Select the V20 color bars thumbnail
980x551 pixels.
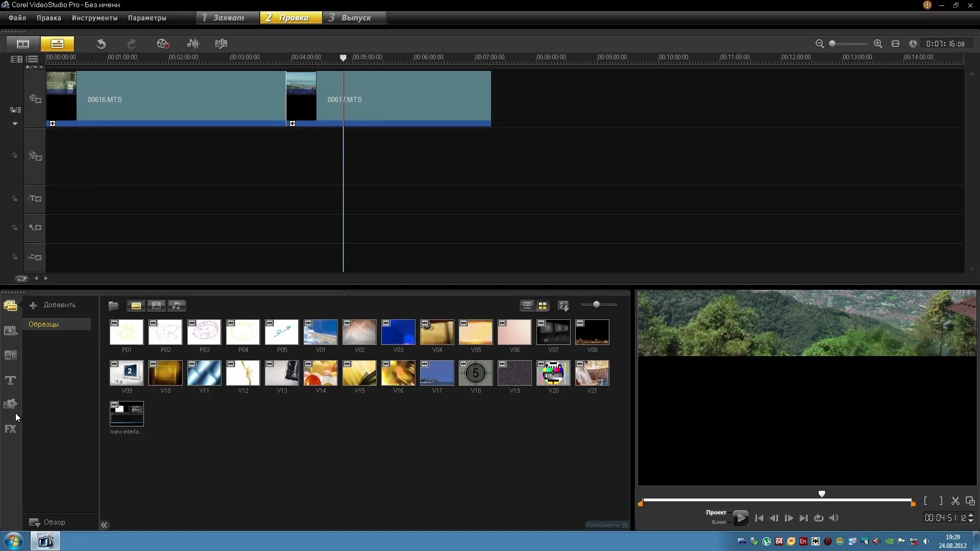tap(553, 373)
